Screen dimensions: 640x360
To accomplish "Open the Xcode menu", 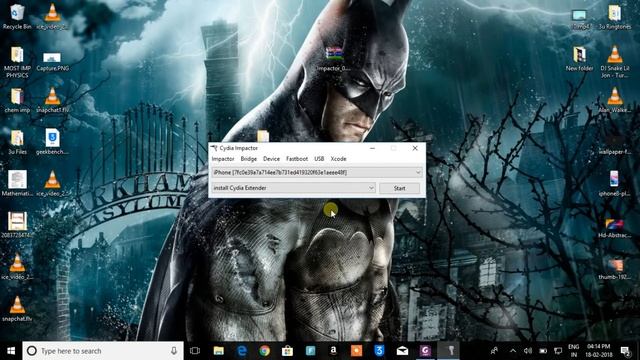I will [338, 159].
